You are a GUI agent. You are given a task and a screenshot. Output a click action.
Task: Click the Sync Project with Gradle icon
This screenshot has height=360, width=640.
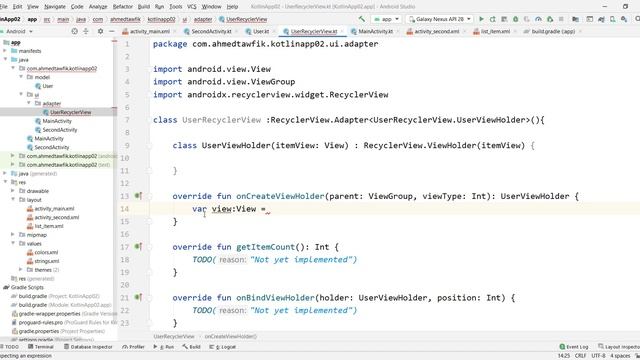tap(601, 19)
